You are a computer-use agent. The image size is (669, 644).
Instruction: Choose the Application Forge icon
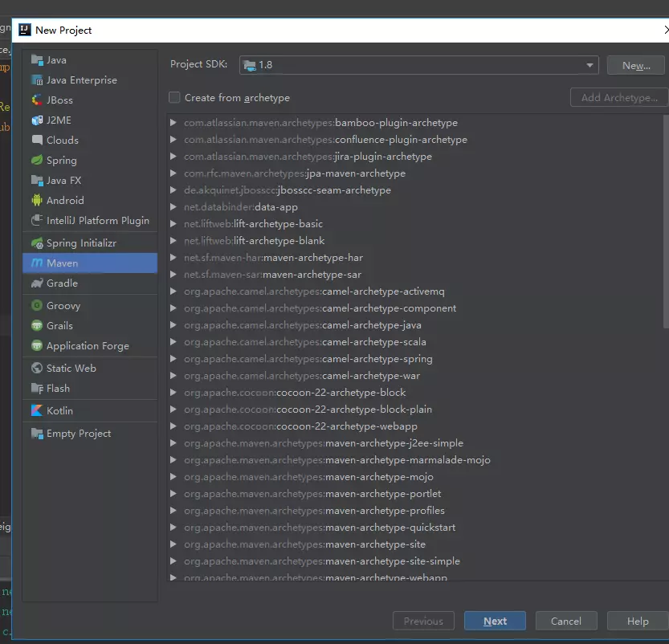click(x=37, y=345)
